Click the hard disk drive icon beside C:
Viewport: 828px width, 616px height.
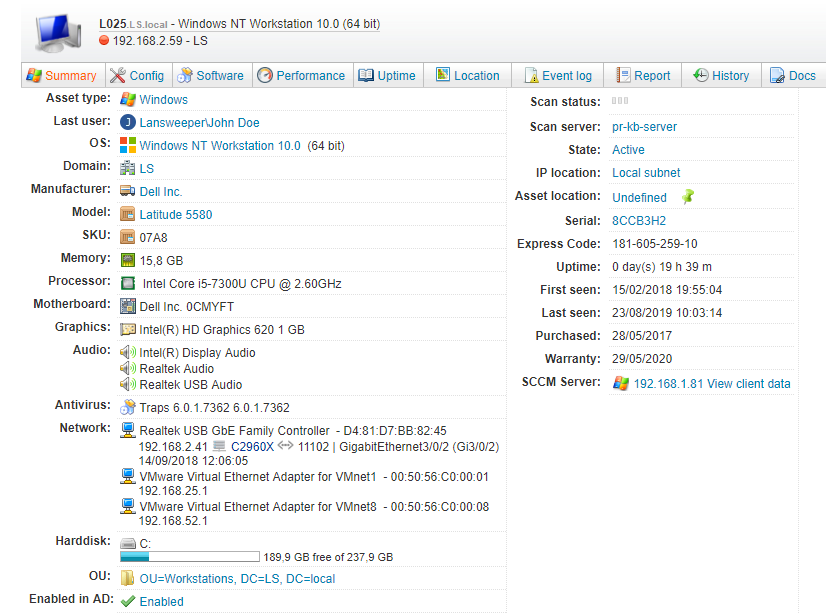point(128,543)
